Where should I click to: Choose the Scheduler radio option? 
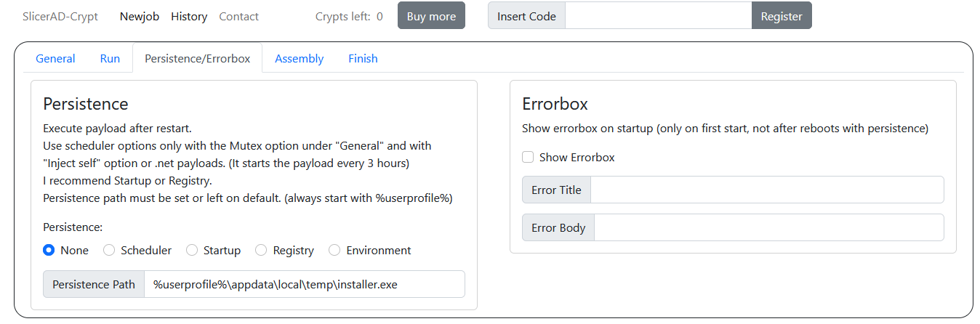point(109,250)
